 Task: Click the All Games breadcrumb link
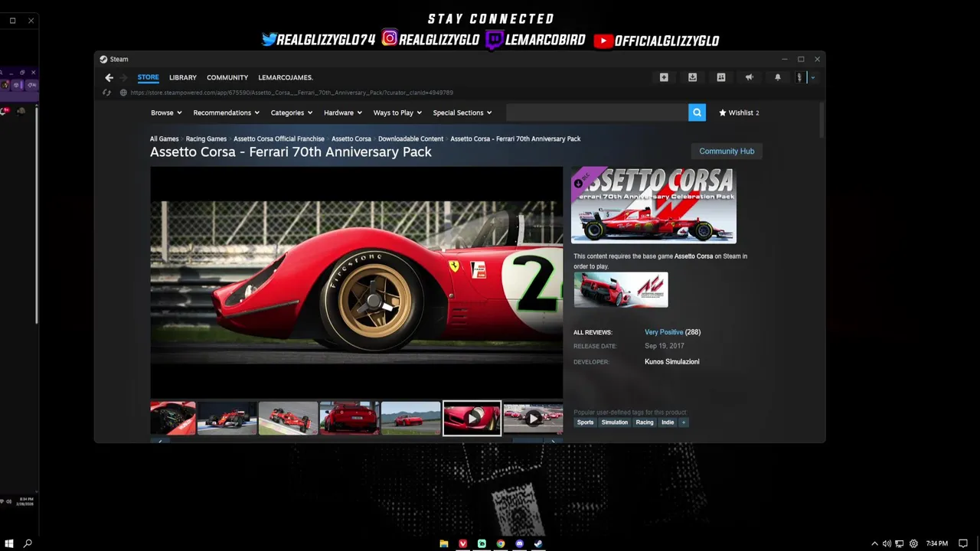[x=164, y=139]
